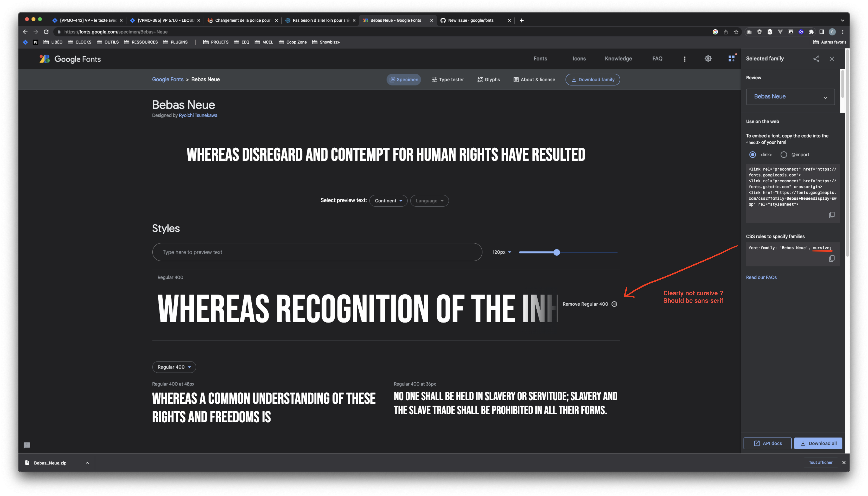Expand the Bebas Neue review dropdown
The width and height of the screenshot is (868, 496).
(x=790, y=97)
